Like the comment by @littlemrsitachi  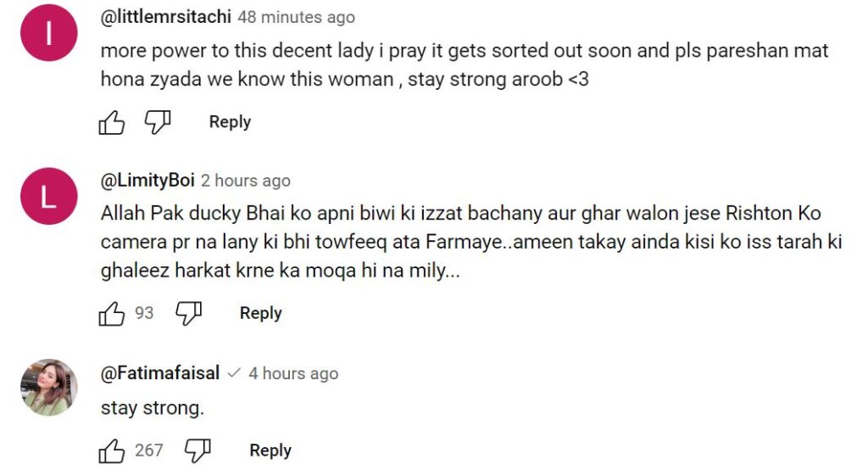pyautogui.click(x=112, y=122)
